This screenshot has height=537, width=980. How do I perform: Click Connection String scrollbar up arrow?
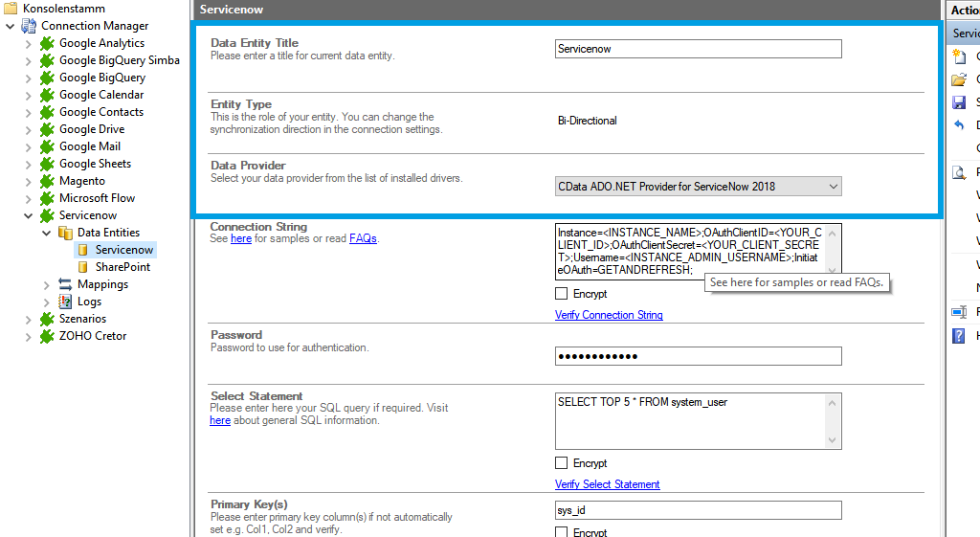(832, 234)
